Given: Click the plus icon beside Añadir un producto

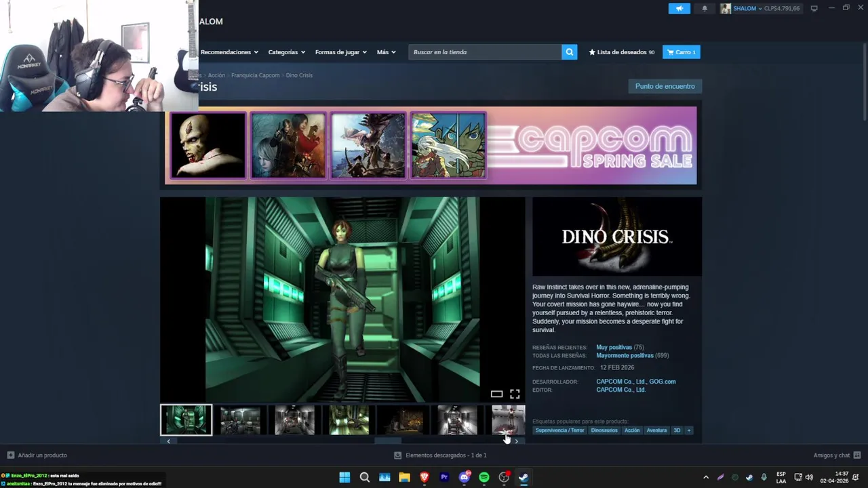Looking at the screenshot, I should click(10, 455).
